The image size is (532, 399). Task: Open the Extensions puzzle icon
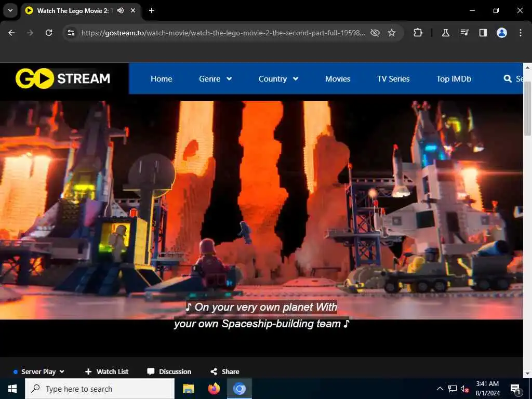point(418,33)
